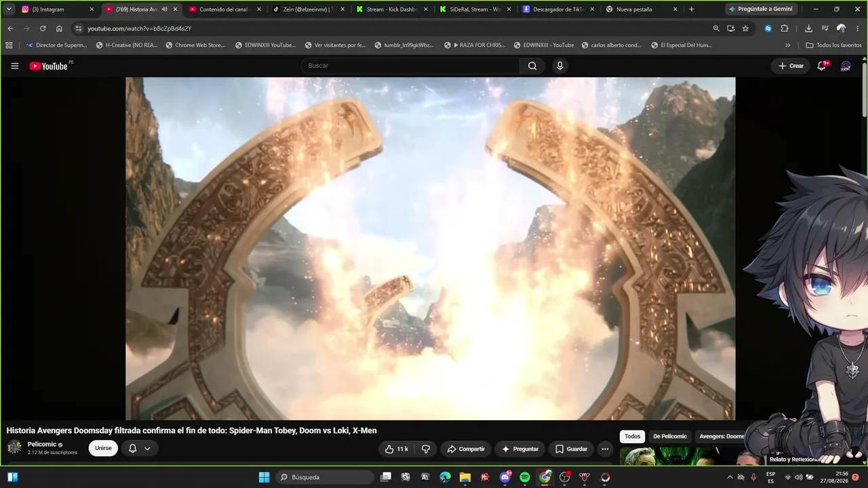Open a new browser tab with plus
The image size is (868, 488).
[x=691, y=9]
